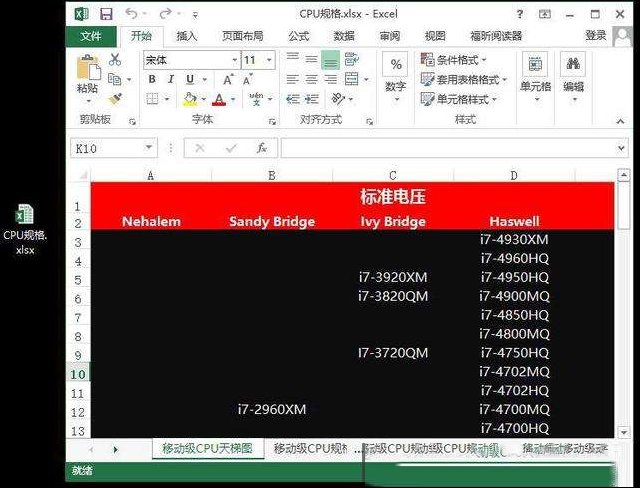Click the text Orientation icon

[x=338, y=98]
